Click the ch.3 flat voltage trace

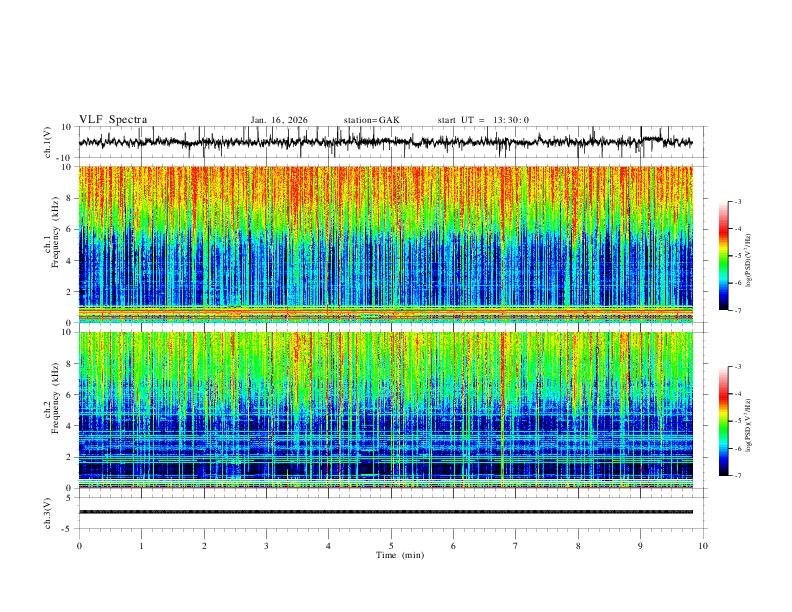pos(386,512)
